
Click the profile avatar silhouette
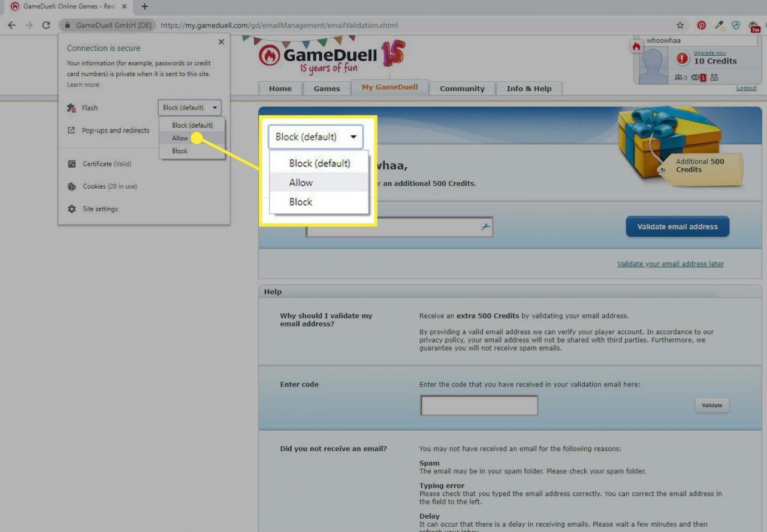653,66
